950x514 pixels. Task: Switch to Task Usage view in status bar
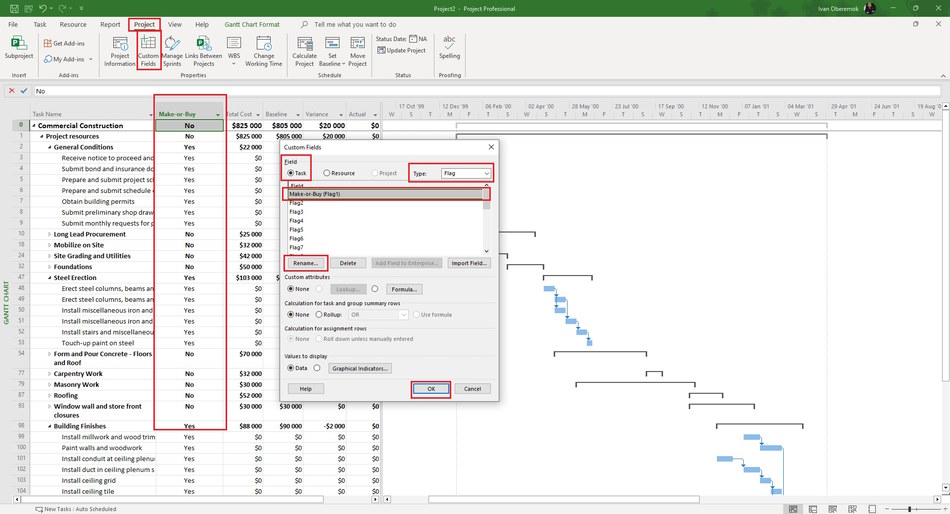813,509
